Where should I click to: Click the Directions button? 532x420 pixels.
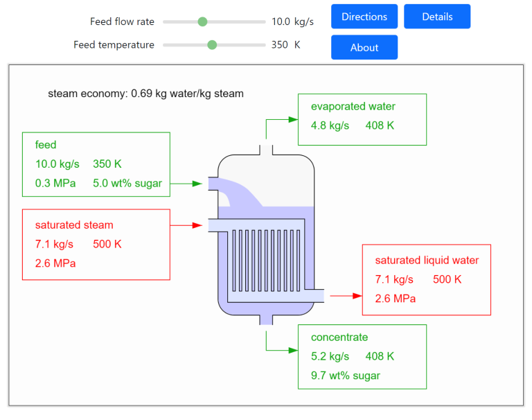tap(364, 17)
